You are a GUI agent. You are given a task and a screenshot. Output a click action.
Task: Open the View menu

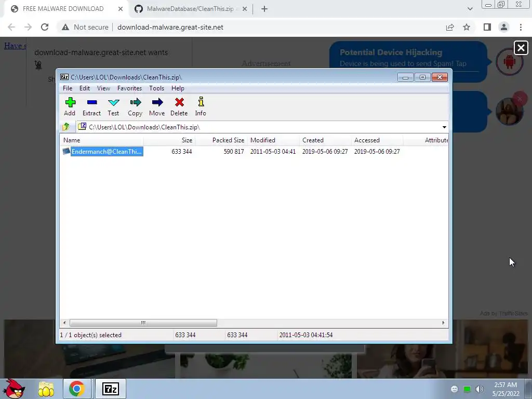click(x=103, y=88)
